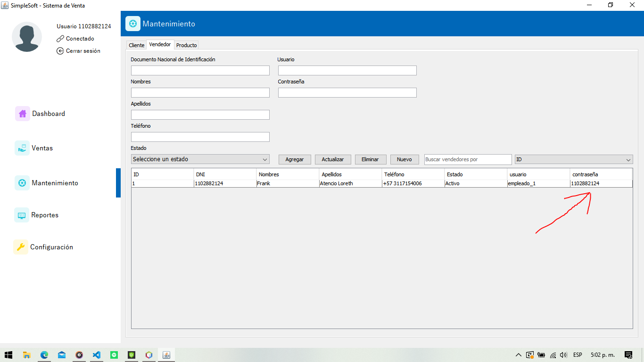The image size is (644, 362).
Task: Click the Cerrar sesión link
Action: [83, 51]
